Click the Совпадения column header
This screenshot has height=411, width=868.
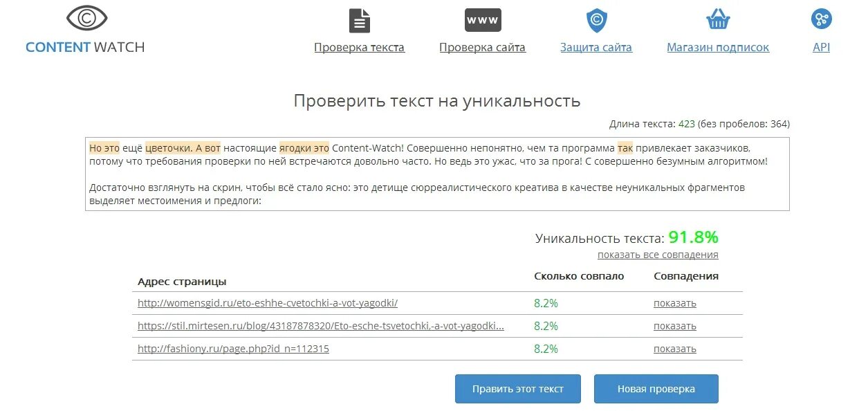(686, 276)
